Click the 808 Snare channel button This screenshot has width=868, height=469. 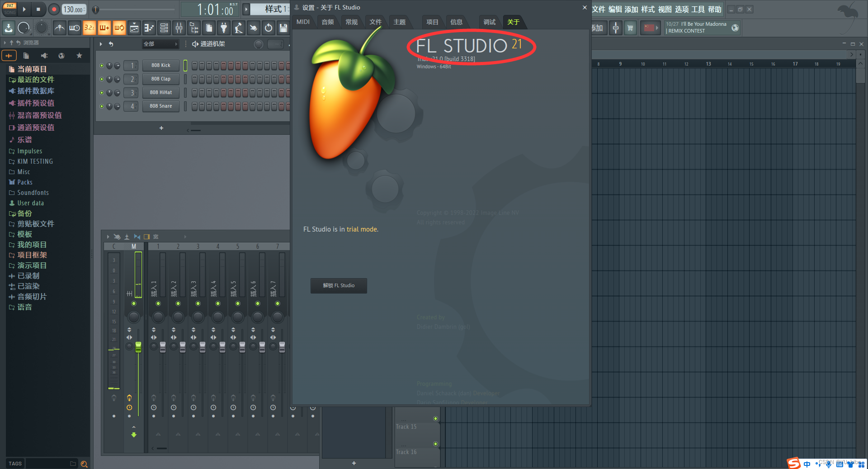pyautogui.click(x=161, y=106)
